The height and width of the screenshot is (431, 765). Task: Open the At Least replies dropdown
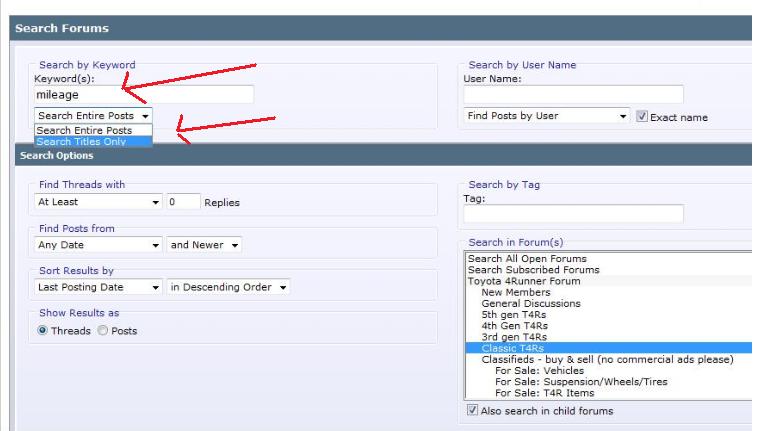pos(98,202)
